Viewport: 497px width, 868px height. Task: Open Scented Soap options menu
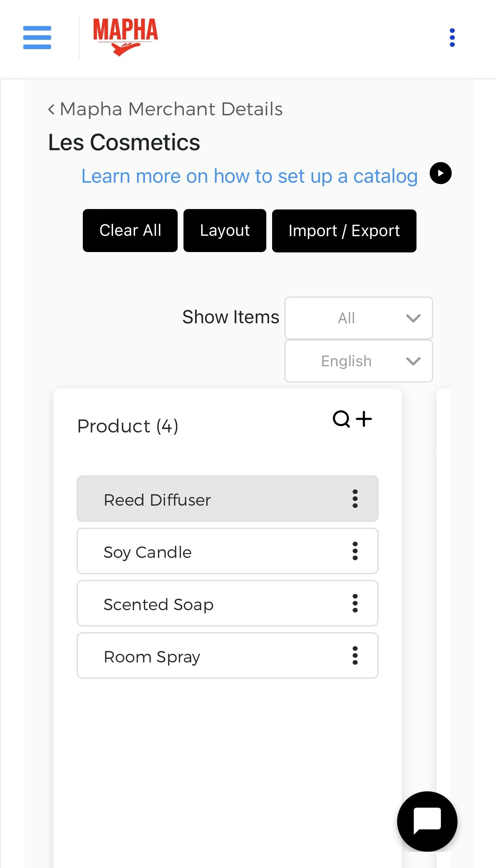(355, 603)
